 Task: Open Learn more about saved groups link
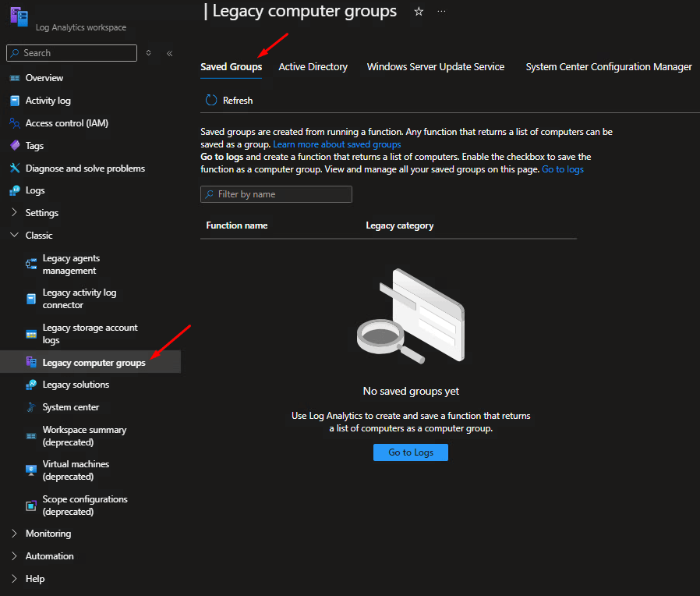coord(337,144)
